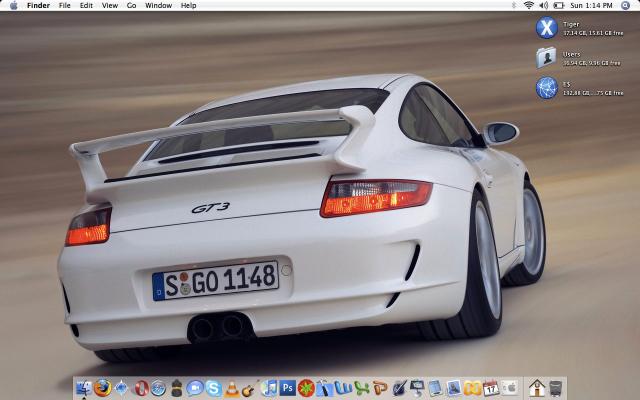Open Spotlight search
Screen dimensions: 640x400
point(625,5)
